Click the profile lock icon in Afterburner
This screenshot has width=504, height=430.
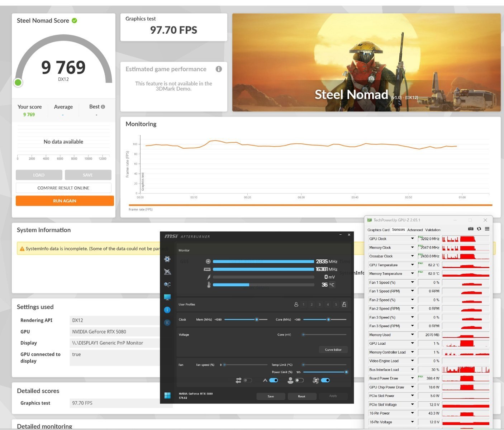(344, 305)
